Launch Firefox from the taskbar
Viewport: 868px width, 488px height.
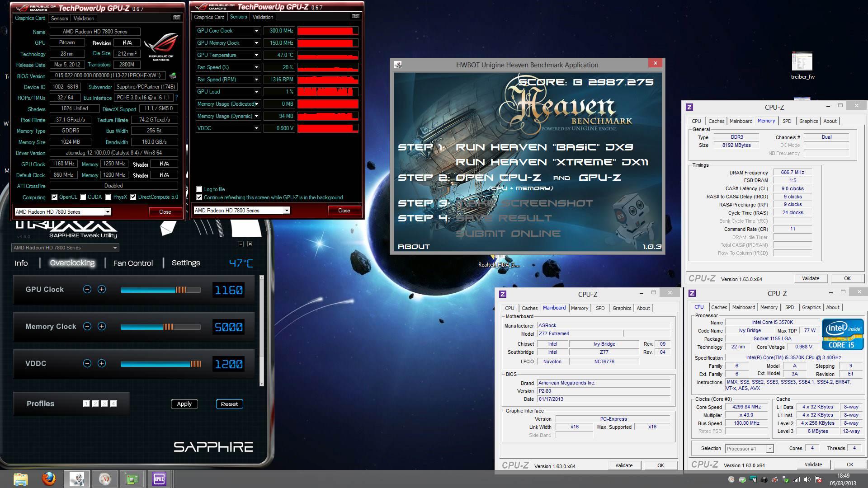(x=49, y=479)
